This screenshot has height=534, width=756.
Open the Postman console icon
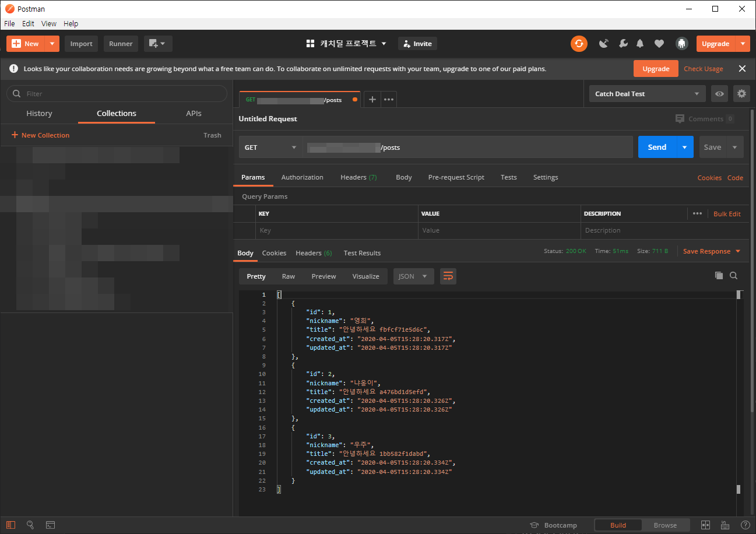[50, 525]
